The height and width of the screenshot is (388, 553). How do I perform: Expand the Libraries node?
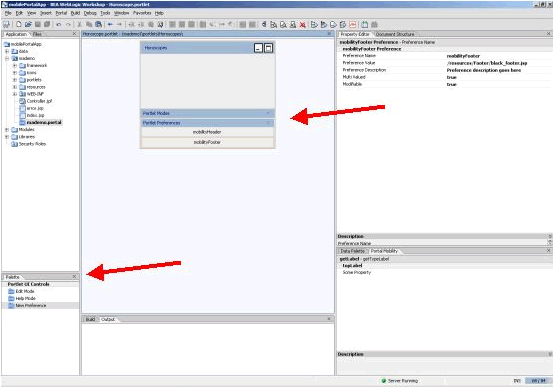(x=7, y=137)
